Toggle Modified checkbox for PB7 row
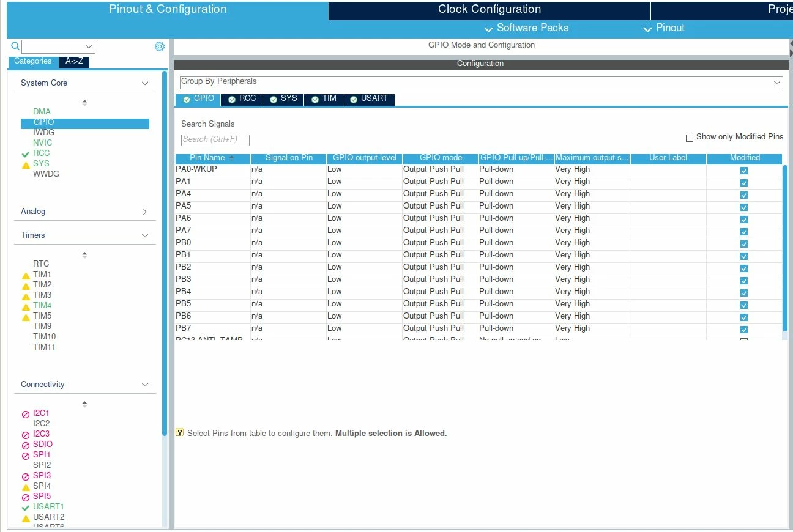The width and height of the screenshot is (793, 532). [x=744, y=329]
